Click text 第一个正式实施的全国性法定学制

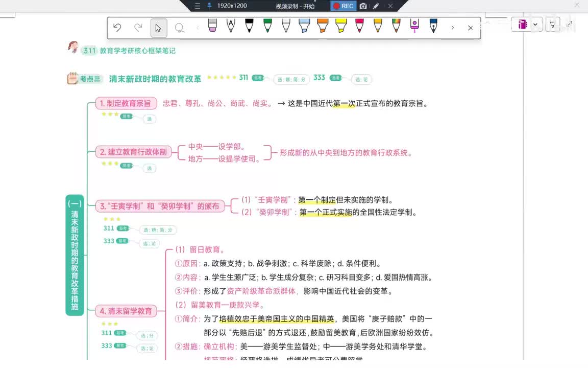358,212
